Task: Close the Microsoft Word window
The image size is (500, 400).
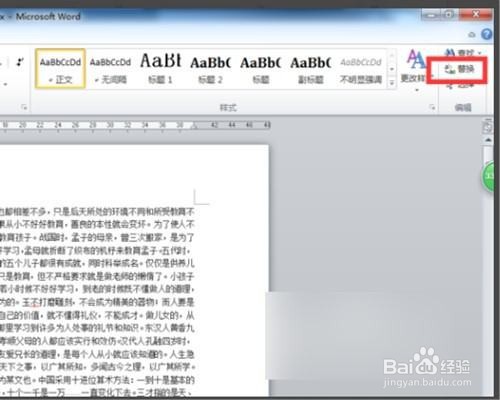Action: 476,15
